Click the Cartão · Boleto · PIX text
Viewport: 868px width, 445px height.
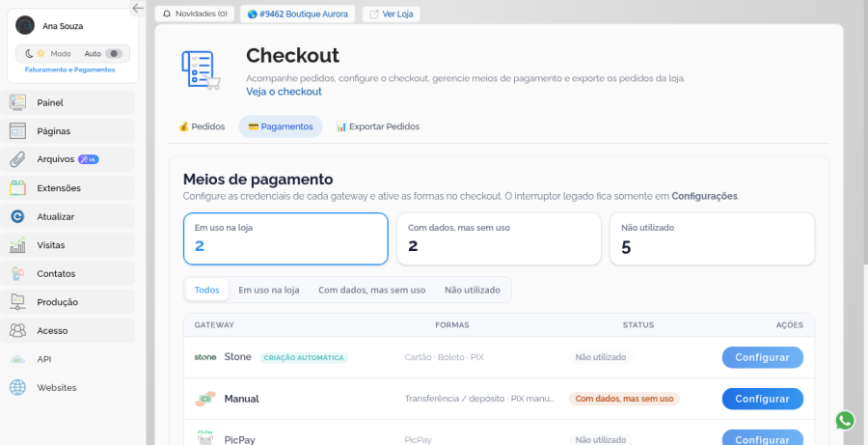click(444, 357)
